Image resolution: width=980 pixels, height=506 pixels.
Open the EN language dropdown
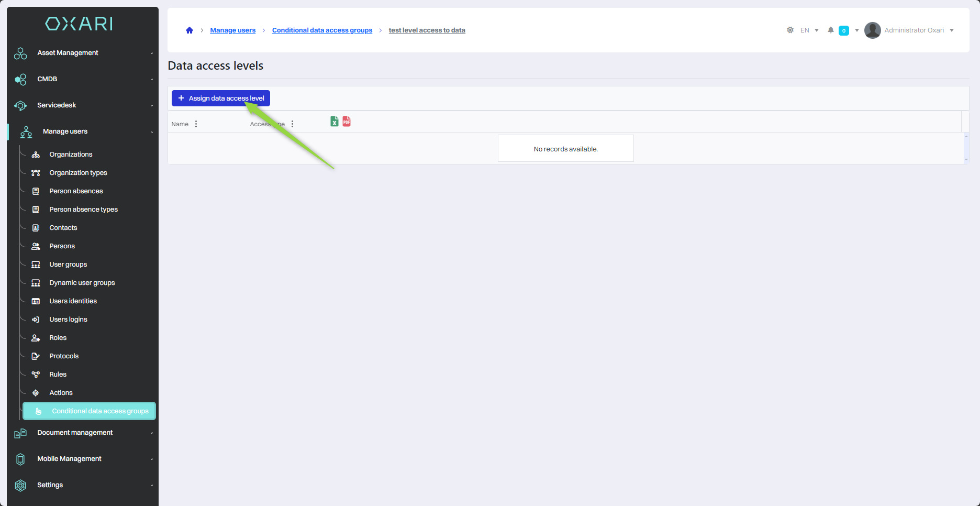(x=809, y=30)
